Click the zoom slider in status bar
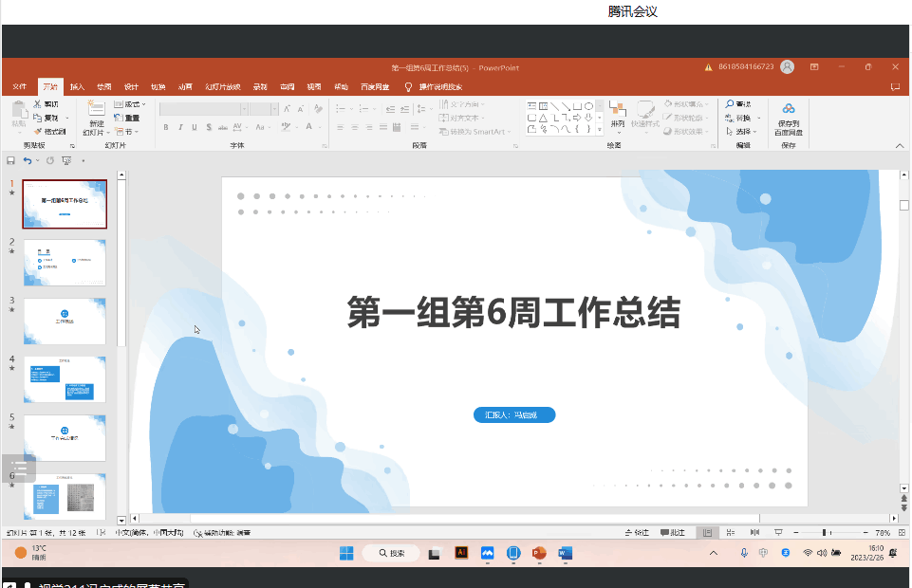912x588 pixels. (x=823, y=533)
